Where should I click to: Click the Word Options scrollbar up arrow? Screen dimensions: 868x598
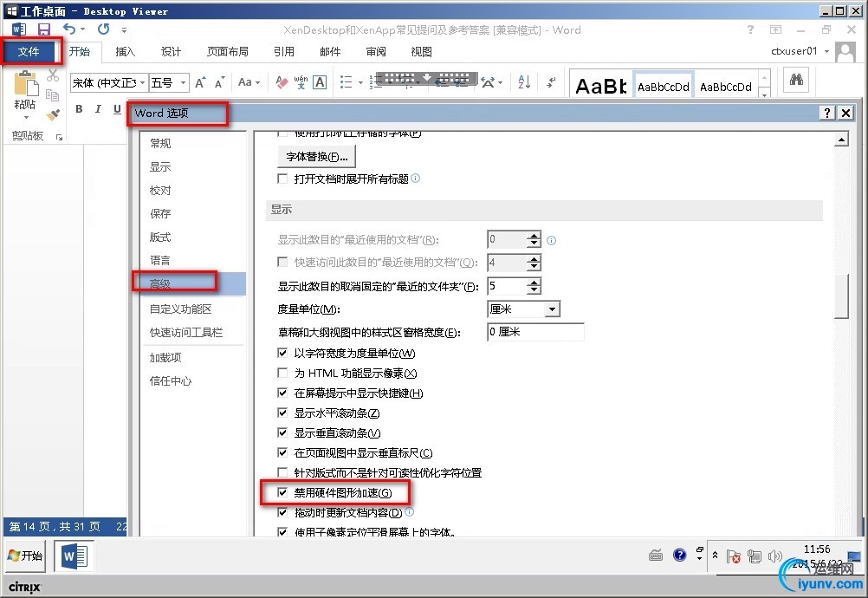coord(841,139)
